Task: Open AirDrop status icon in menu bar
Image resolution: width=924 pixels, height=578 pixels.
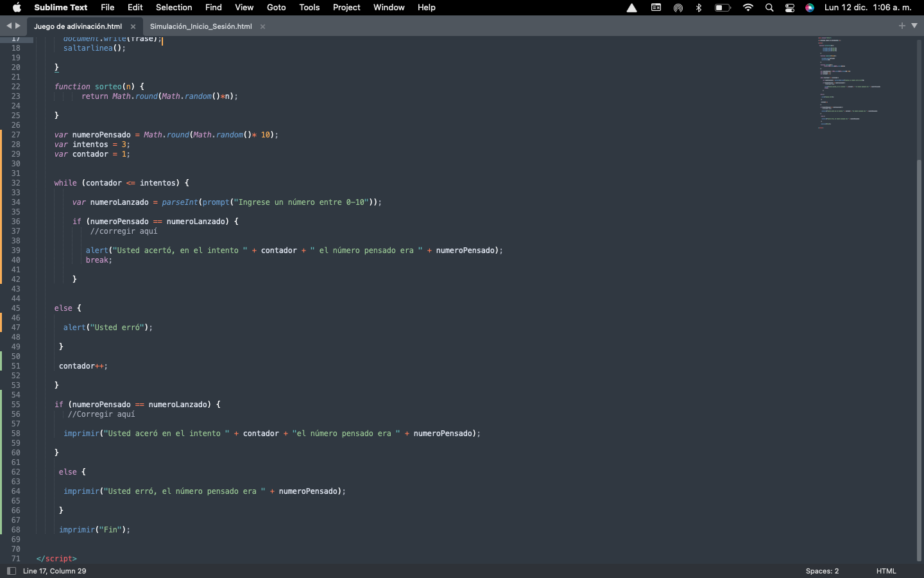Action: (678, 8)
